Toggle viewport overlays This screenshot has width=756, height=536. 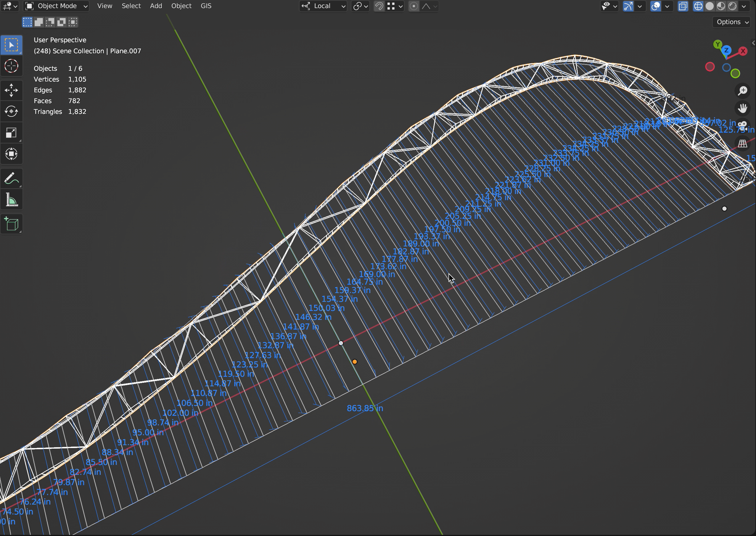pyautogui.click(x=655, y=6)
